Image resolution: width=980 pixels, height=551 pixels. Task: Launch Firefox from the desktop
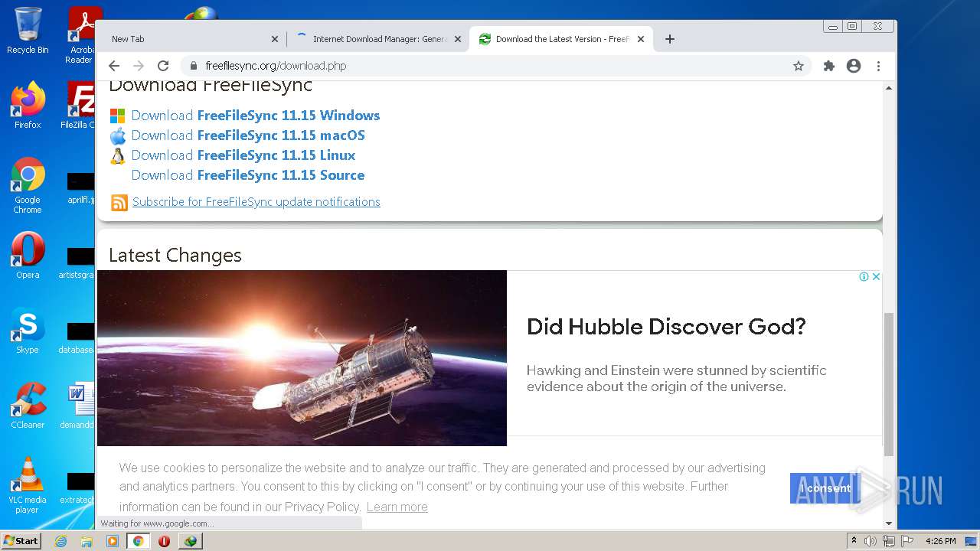(28, 106)
